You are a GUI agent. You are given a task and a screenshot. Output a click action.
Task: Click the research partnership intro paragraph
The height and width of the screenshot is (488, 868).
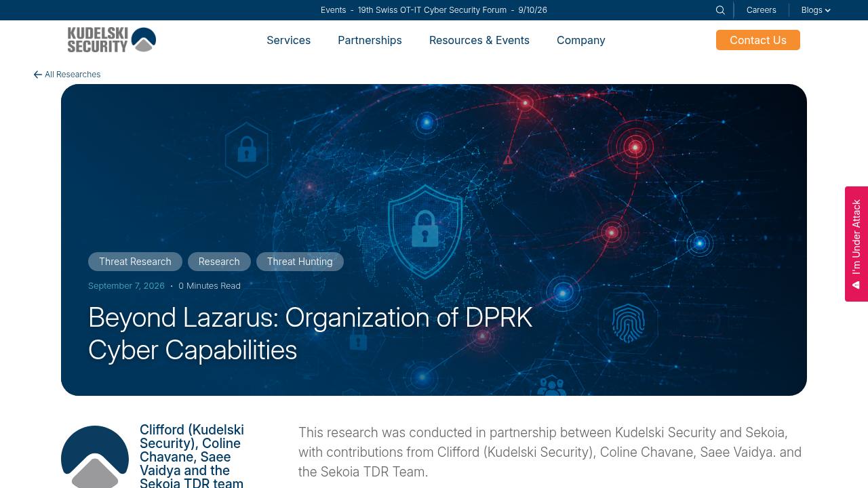[x=550, y=452]
